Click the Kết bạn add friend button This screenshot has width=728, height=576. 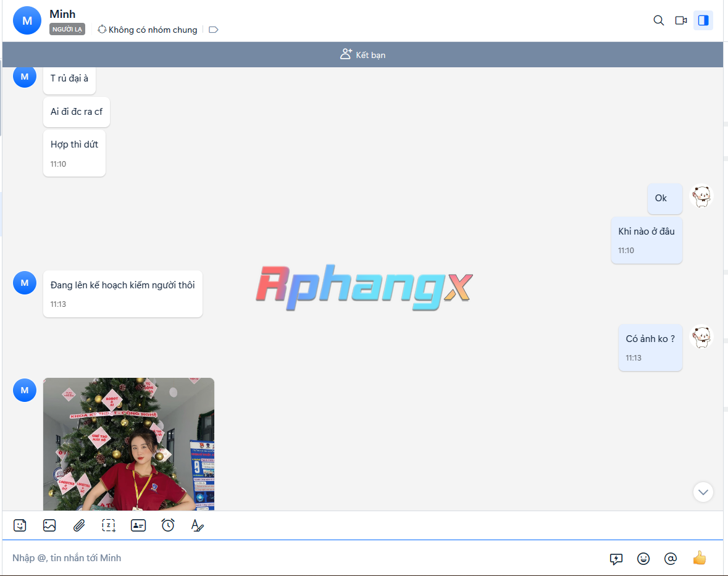(362, 55)
